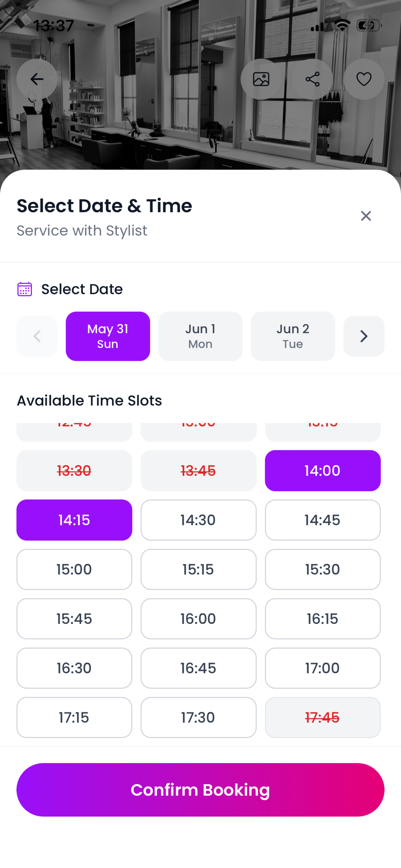
Task: Switch to the Jun 1 Mon date
Action: [x=200, y=336]
